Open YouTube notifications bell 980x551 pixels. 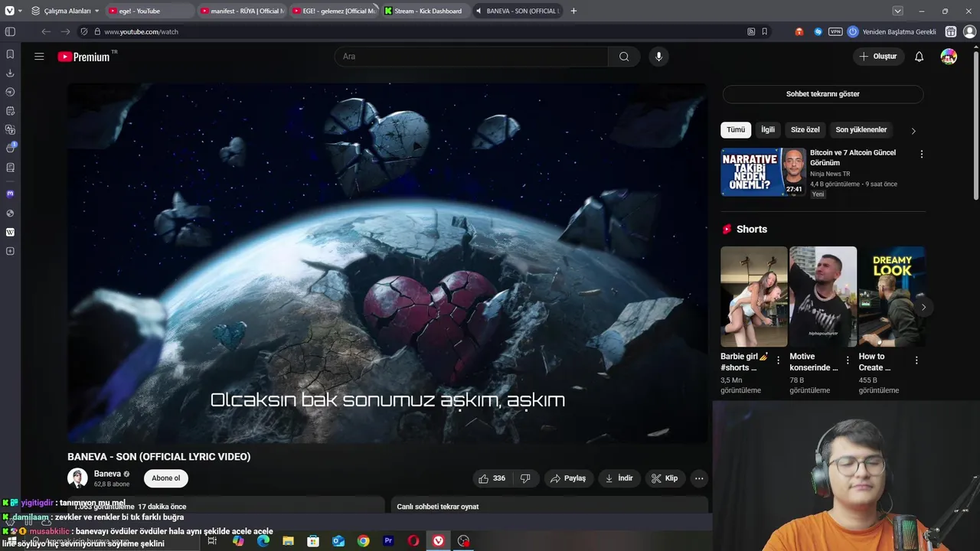pyautogui.click(x=919, y=57)
